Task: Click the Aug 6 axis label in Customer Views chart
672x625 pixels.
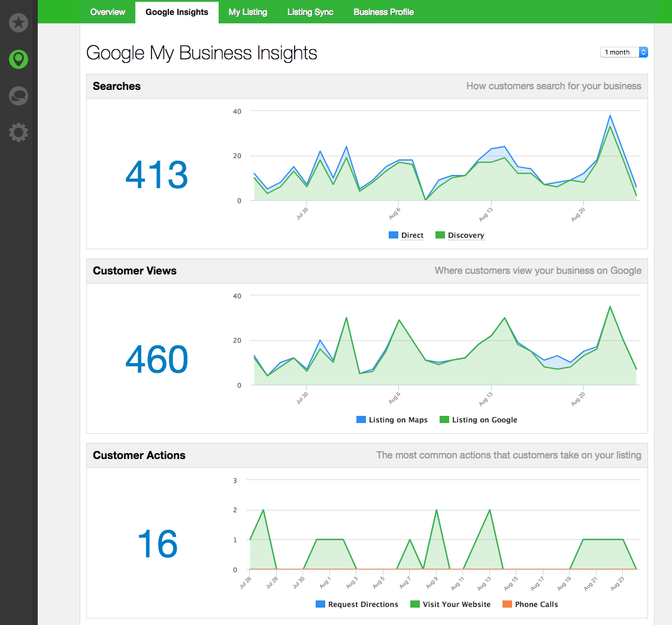Action: click(394, 398)
